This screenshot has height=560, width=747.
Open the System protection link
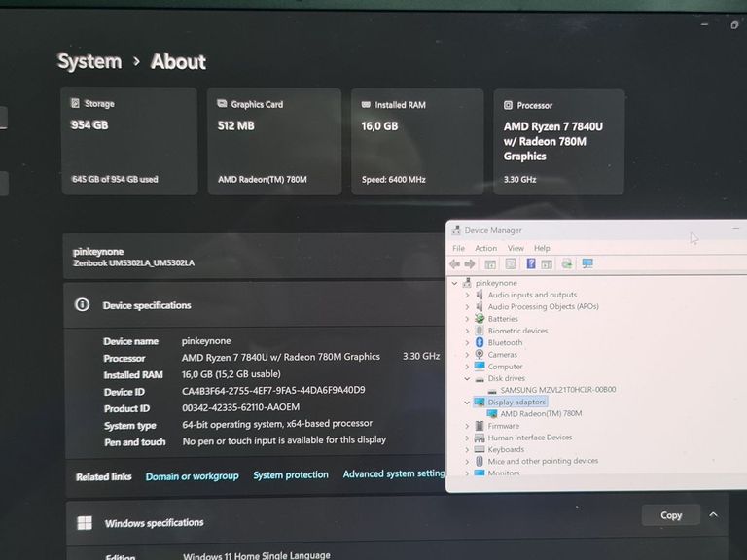[290, 475]
